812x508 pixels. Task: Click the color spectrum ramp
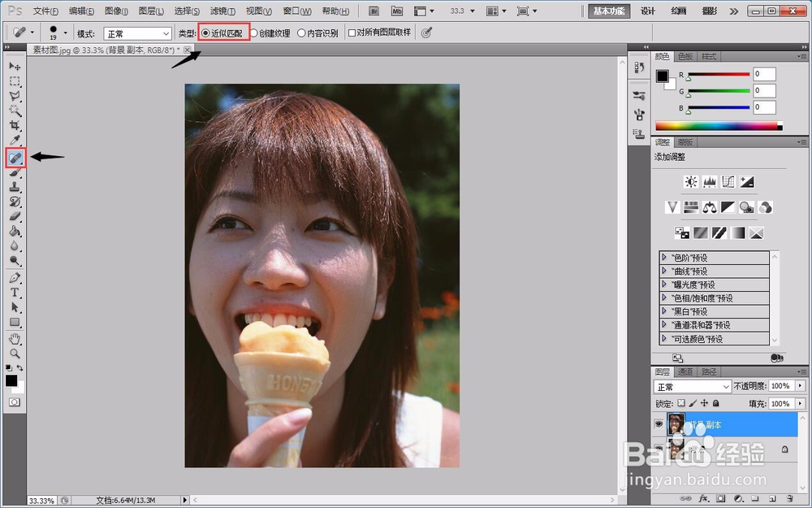pyautogui.click(x=719, y=126)
